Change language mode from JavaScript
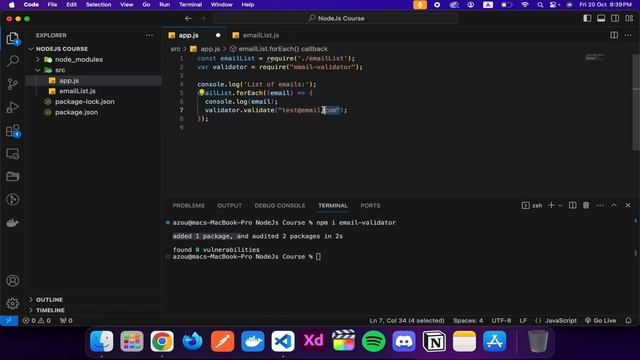640x360 pixels. [560, 320]
